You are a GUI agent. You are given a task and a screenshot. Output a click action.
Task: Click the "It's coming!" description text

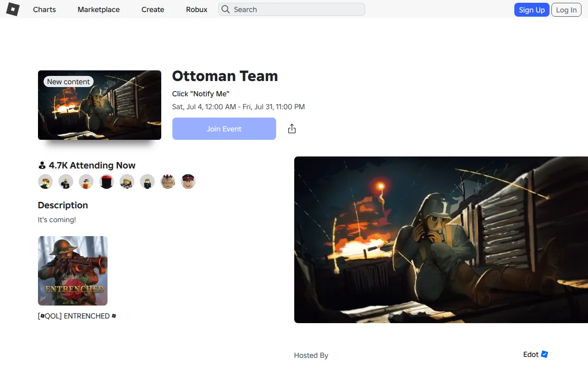coord(57,219)
